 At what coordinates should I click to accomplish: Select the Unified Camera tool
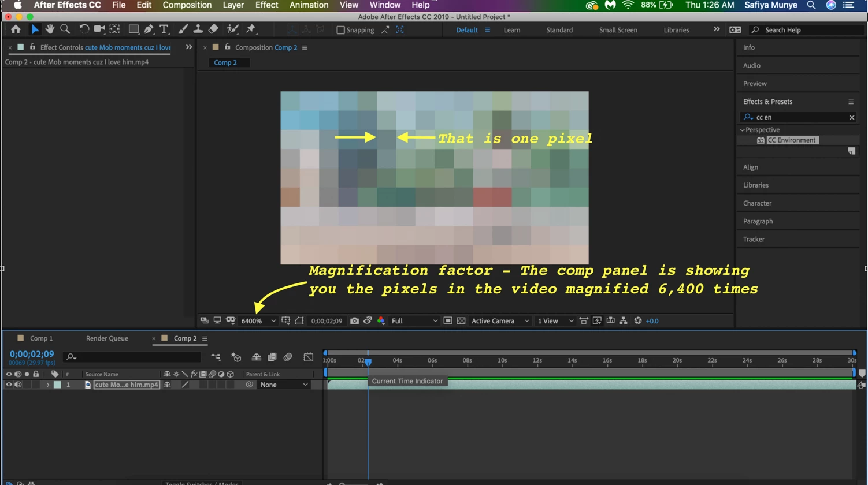99,29
